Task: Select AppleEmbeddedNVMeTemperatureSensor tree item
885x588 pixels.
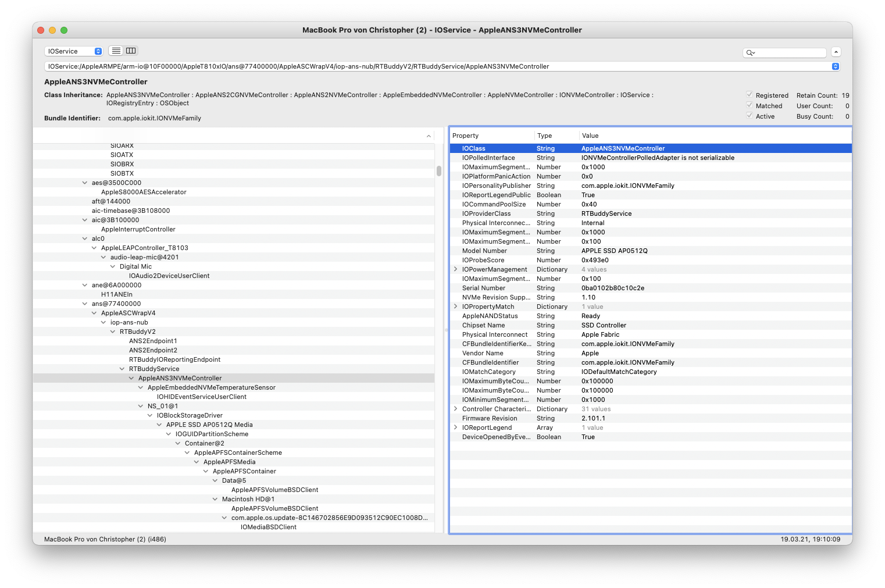Action: pos(212,387)
